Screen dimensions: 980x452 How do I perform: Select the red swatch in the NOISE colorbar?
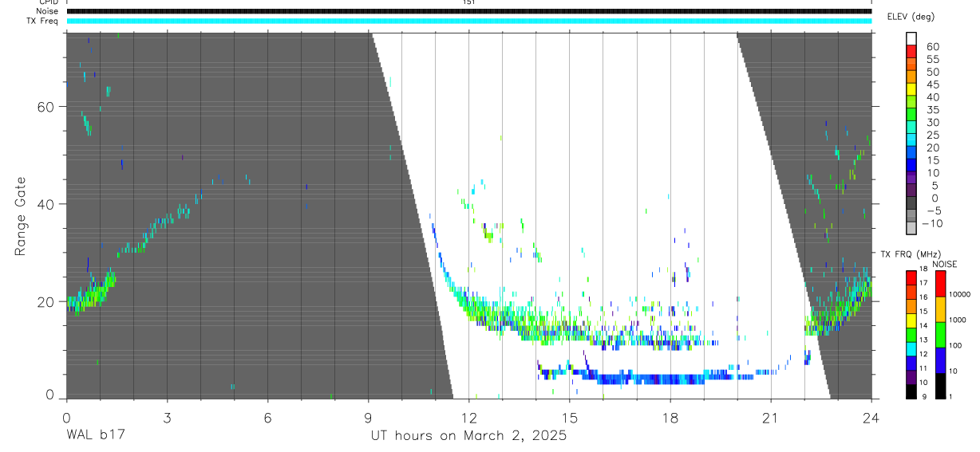pyautogui.click(x=941, y=284)
